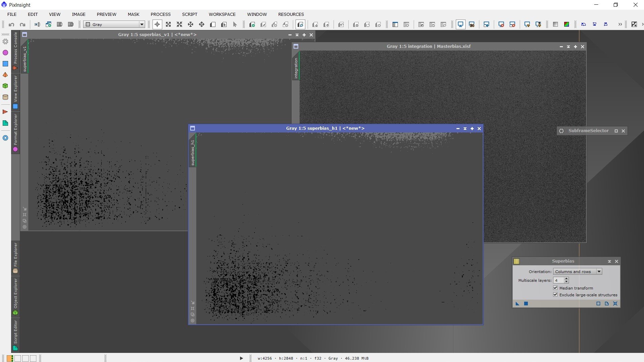Click the Superbias yellow process icon
The height and width of the screenshot is (362, 644).
(x=517, y=261)
